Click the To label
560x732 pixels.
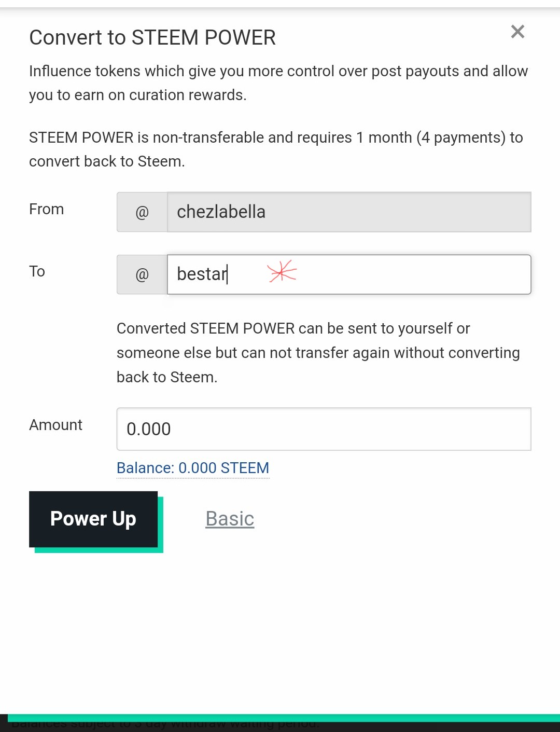pos(37,271)
